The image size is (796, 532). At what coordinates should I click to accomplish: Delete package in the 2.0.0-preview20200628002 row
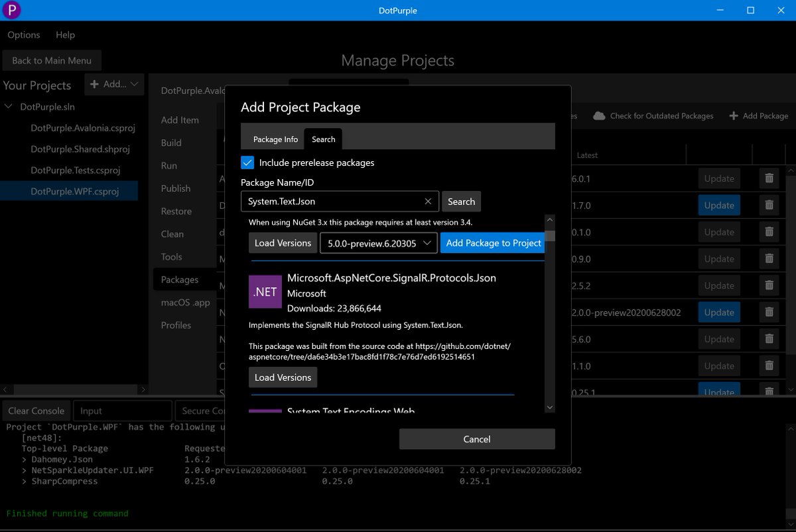click(x=769, y=312)
